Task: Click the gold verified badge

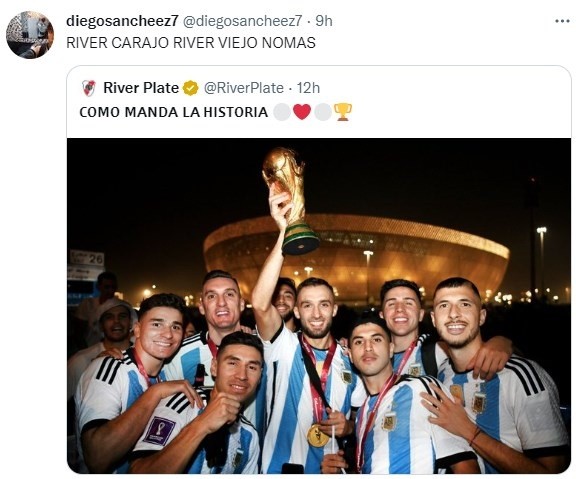Action: pos(191,88)
